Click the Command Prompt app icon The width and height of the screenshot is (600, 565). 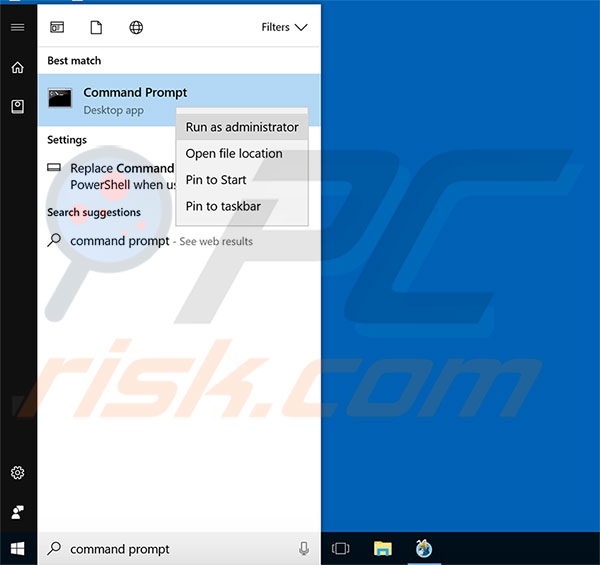60,98
